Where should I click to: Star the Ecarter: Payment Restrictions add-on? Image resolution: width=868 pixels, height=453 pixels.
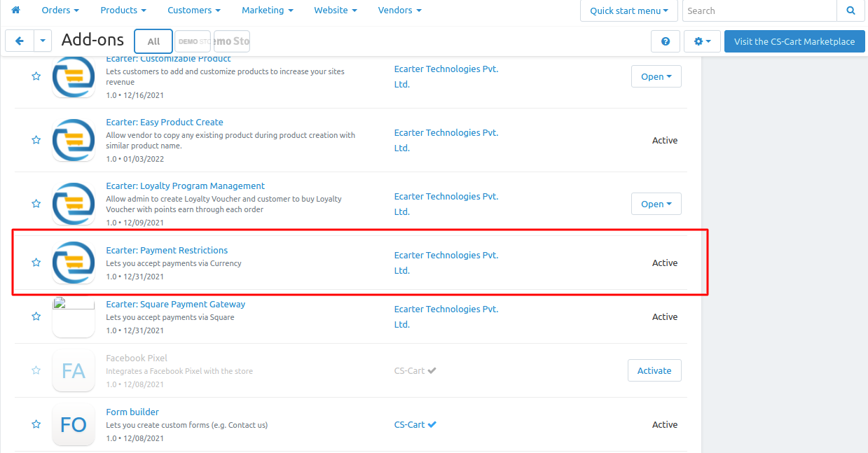36,263
